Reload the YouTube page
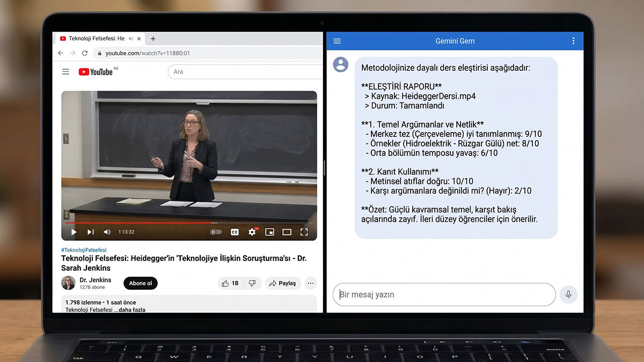 pos(85,53)
